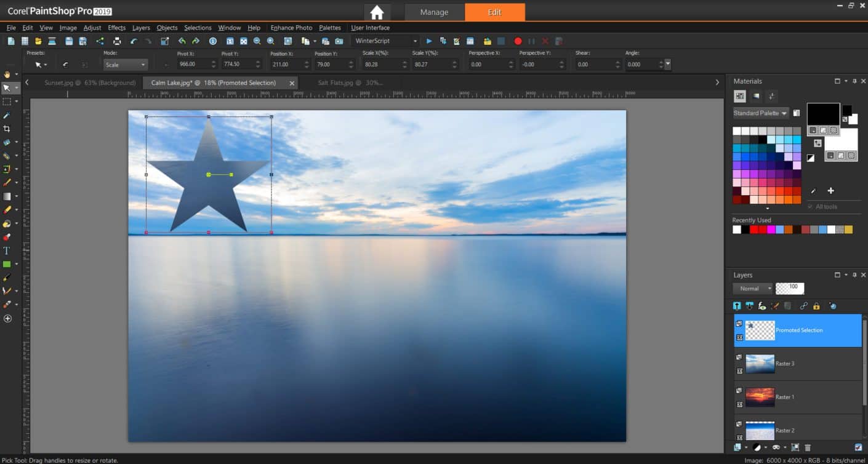This screenshot has height=464, width=868.
Task: Toggle the lock icon in the Layers panel
Action: click(x=816, y=306)
